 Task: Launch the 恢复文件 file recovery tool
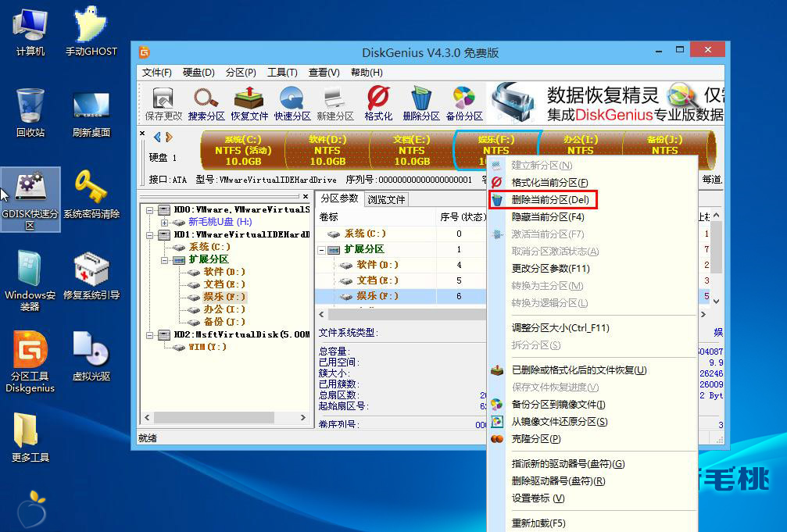tap(249, 105)
